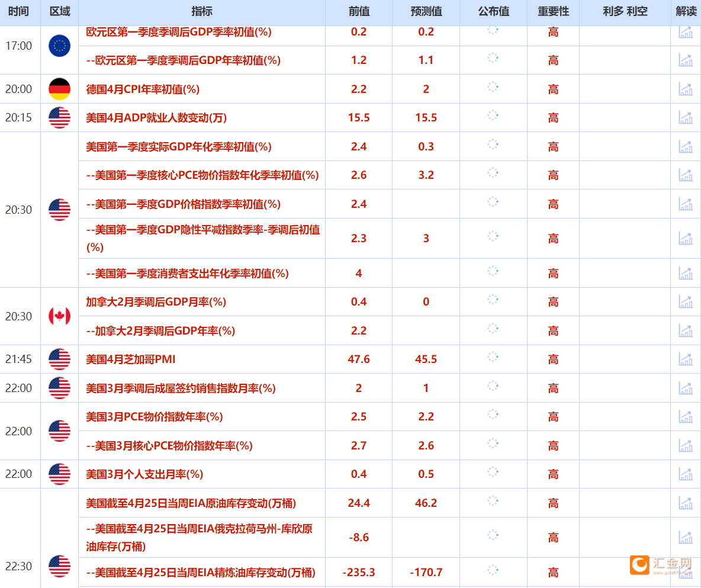The width and height of the screenshot is (701, 588).
Task: Open 加拿大2月季调后GDP月率(%) indicator link
Action: click(156, 302)
